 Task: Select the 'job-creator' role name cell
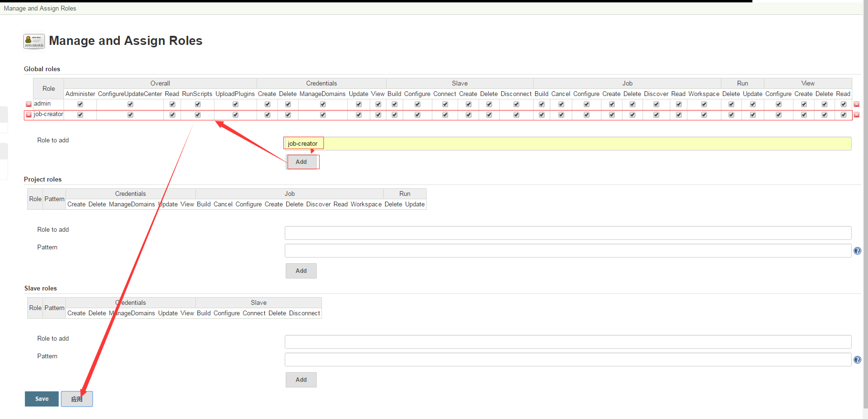click(x=48, y=114)
